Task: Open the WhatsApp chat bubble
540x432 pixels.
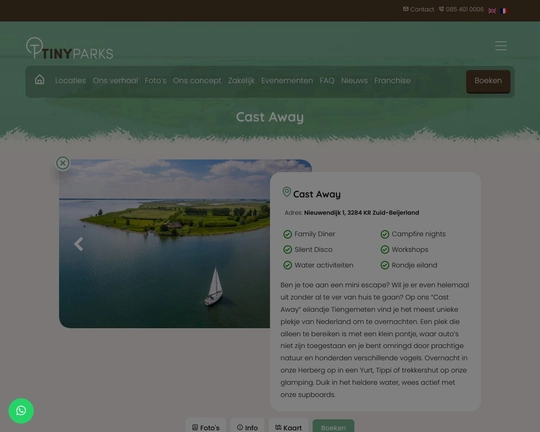Action: [x=21, y=411]
